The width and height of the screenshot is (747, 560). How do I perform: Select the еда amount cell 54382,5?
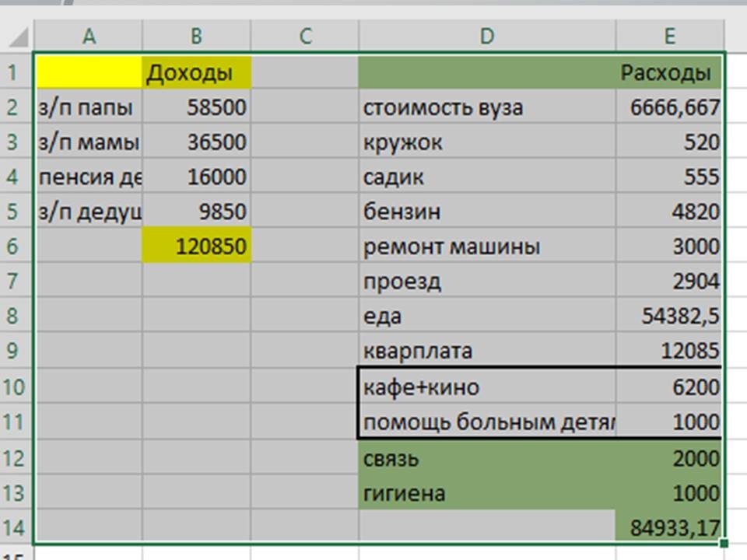pyautogui.click(x=669, y=317)
